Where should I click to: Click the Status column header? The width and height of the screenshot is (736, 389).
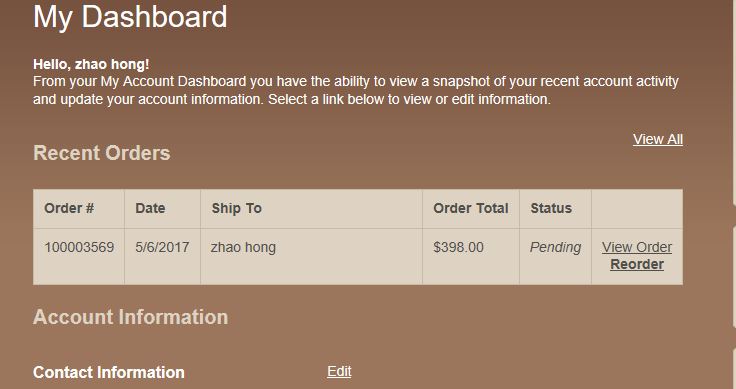(551, 208)
